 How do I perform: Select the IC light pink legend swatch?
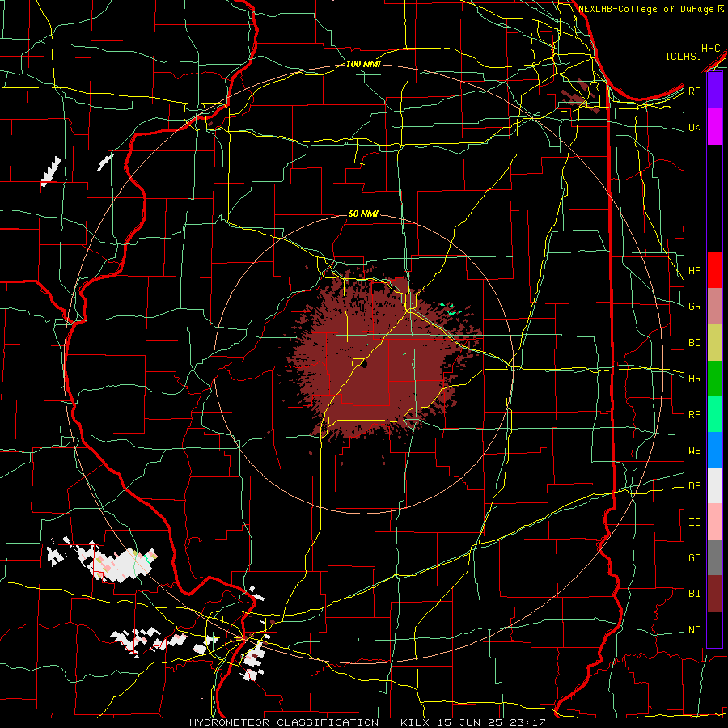[x=714, y=522]
